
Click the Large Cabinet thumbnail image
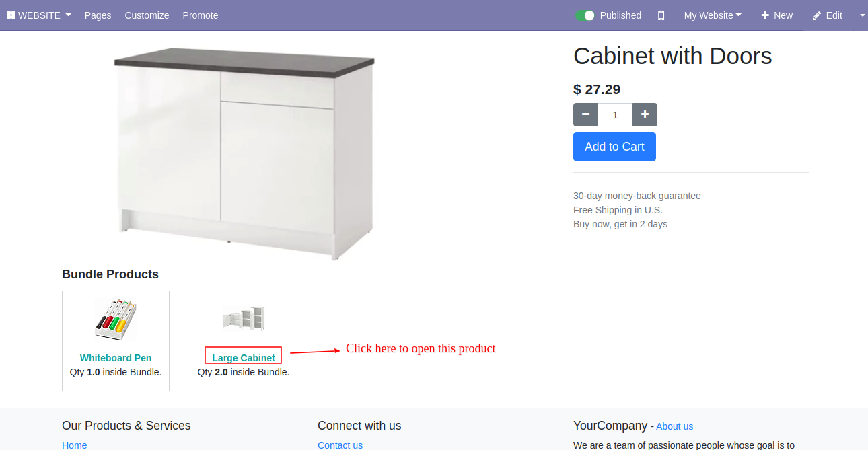pyautogui.click(x=244, y=318)
